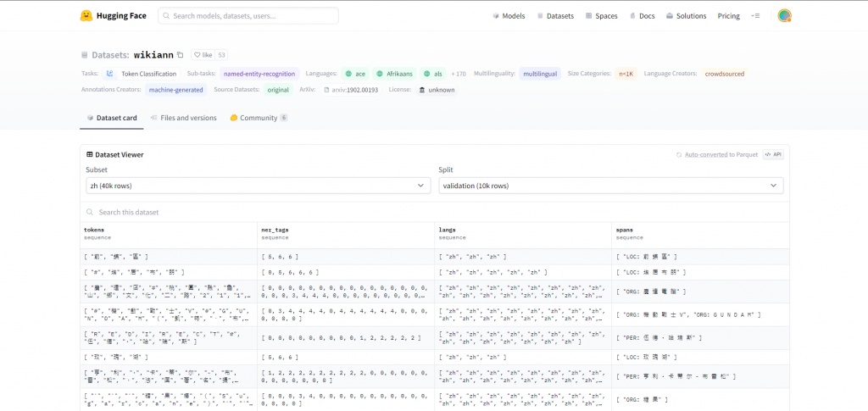Expand the additional navigation menu icon
Image resolution: width=868 pixels, height=411 pixels.
pyautogui.click(x=755, y=16)
